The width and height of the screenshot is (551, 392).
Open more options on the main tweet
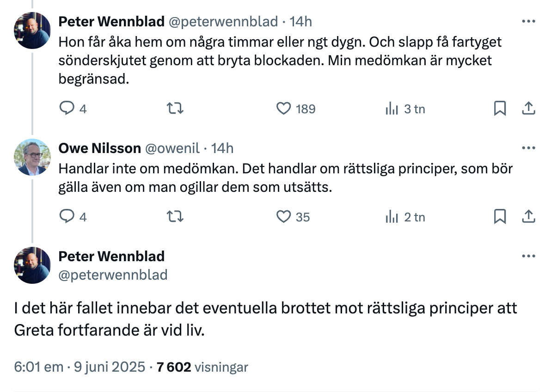point(528,256)
